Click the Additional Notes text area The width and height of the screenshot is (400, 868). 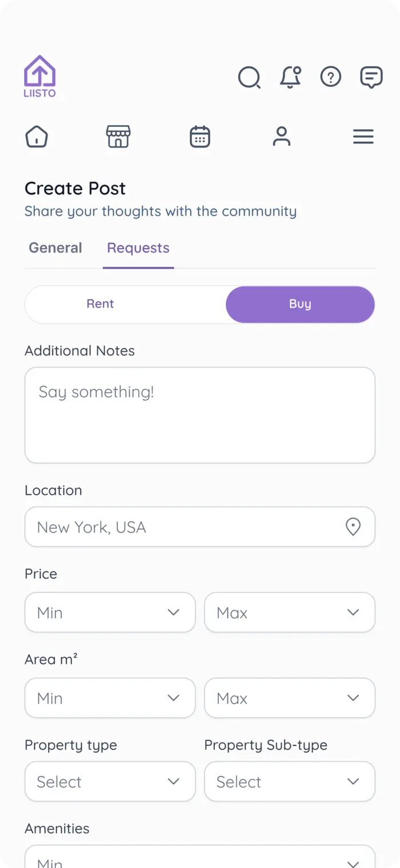pyautogui.click(x=200, y=415)
